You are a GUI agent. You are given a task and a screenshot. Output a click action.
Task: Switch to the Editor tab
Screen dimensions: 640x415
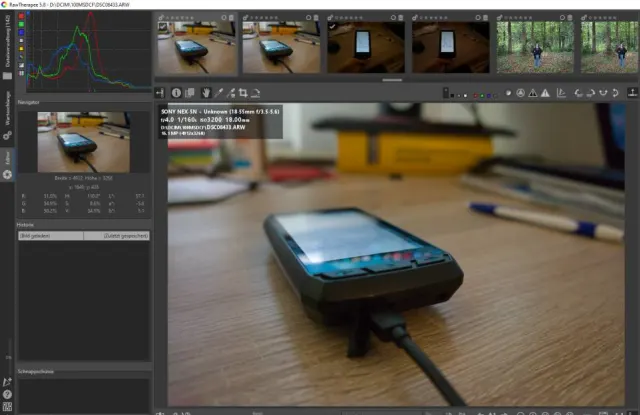pyautogui.click(x=7, y=160)
